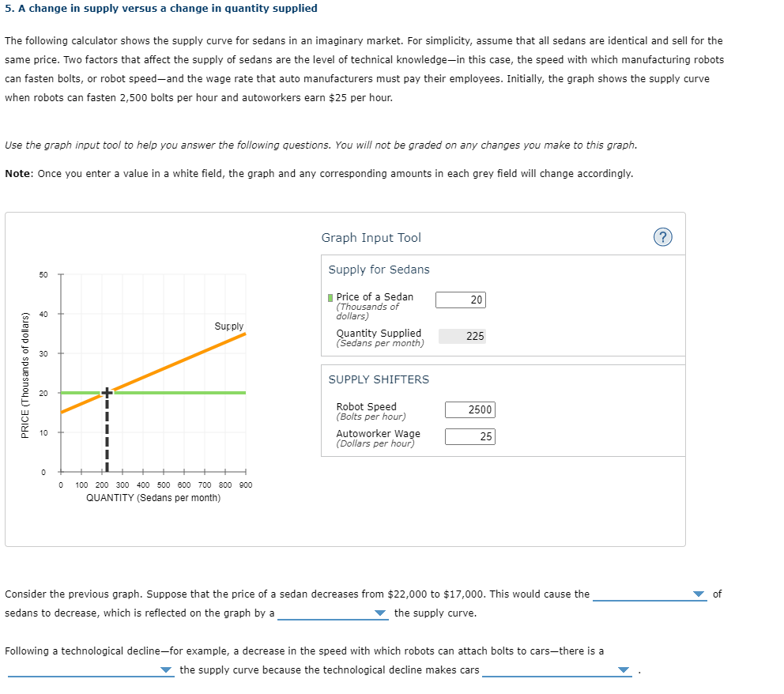Image resolution: width=784 pixels, height=694 pixels.
Task: Click the 'Supply for Sedans' heading
Action: point(379,270)
